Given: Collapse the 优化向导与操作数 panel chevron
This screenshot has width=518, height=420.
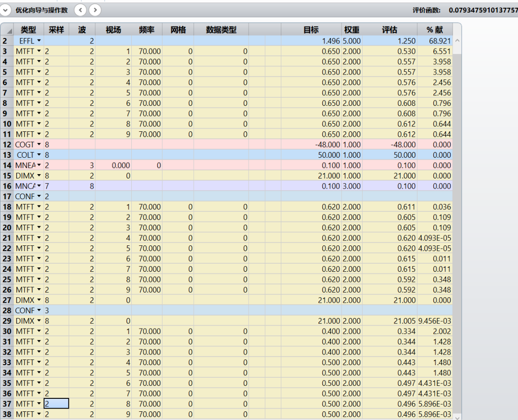Looking at the screenshot, I should (6, 10).
